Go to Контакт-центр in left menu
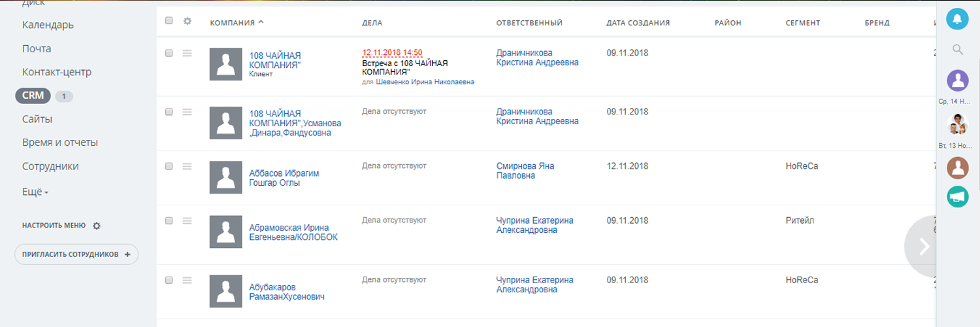This screenshot has width=980, height=327. (x=57, y=72)
